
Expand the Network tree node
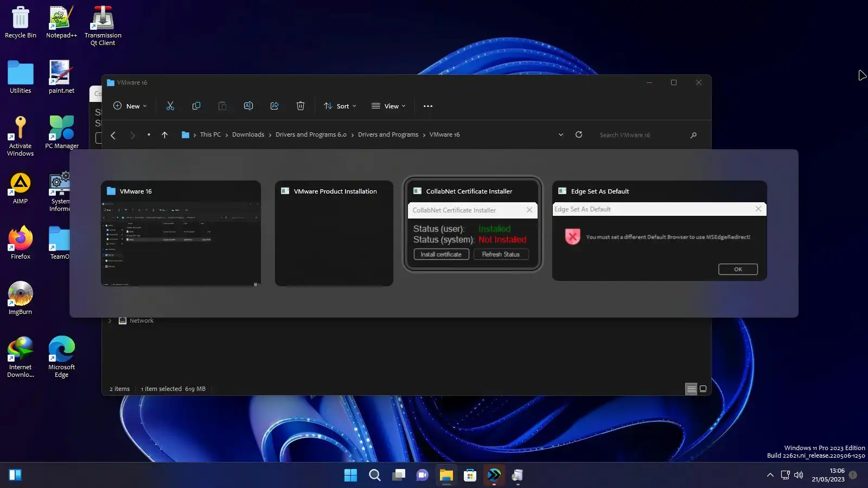coord(110,321)
